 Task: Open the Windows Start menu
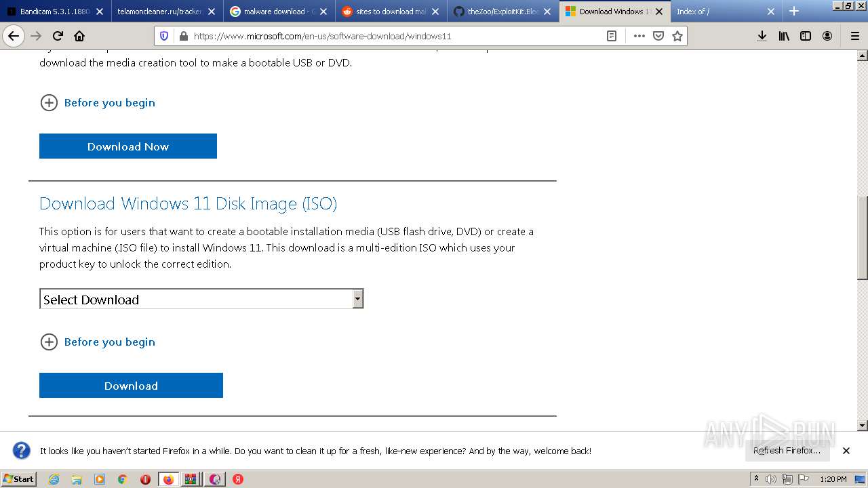click(x=18, y=479)
